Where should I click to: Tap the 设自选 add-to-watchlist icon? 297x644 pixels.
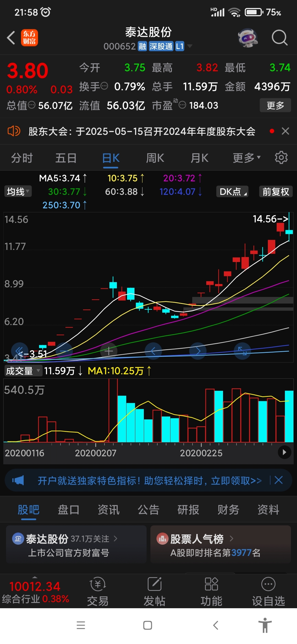(268, 591)
